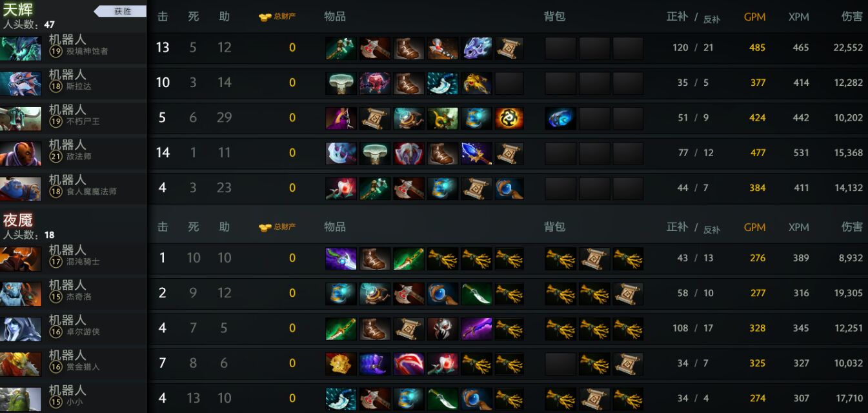Click Outworld Devourer's green Force Staff
Screen dimensions: 868x413
click(x=341, y=48)
